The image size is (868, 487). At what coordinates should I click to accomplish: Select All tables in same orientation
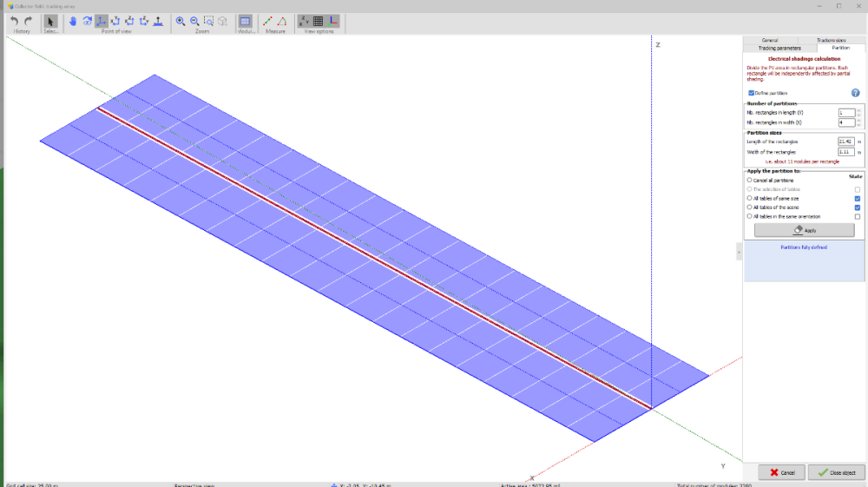750,216
